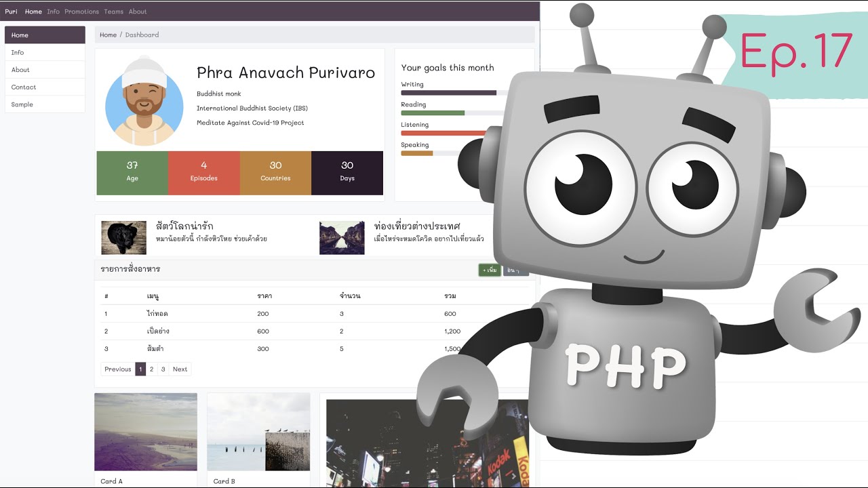The image size is (868, 488).
Task: Select Home in the sidebar list
Action: 45,35
